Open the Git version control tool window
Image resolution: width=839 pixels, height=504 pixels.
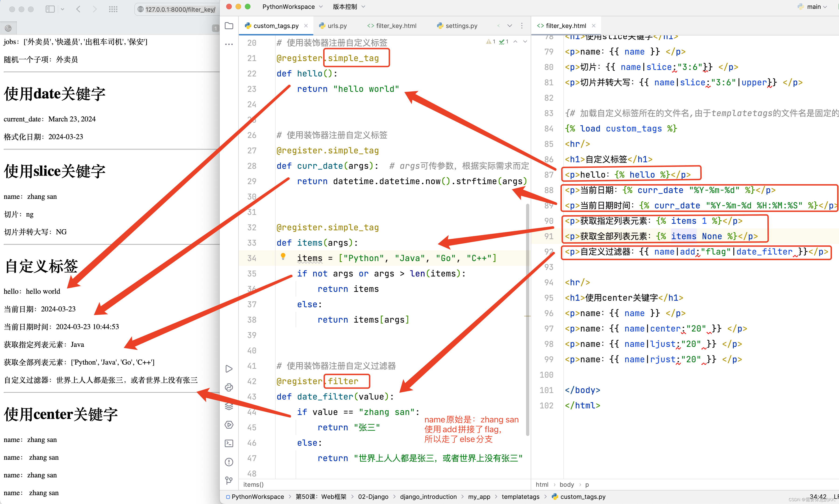click(x=229, y=480)
